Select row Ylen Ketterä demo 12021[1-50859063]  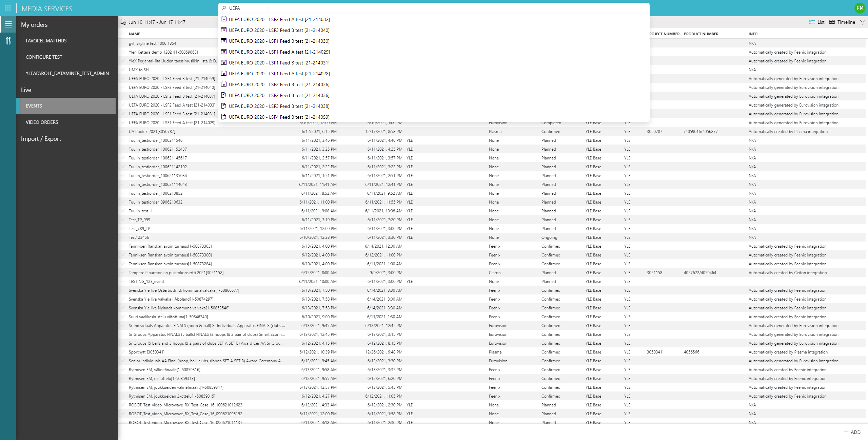(163, 52)
